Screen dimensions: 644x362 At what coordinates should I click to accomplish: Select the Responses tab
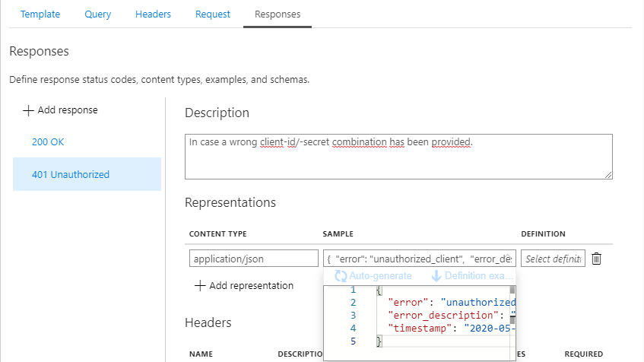pyautogui.click(x=278, y=14)
